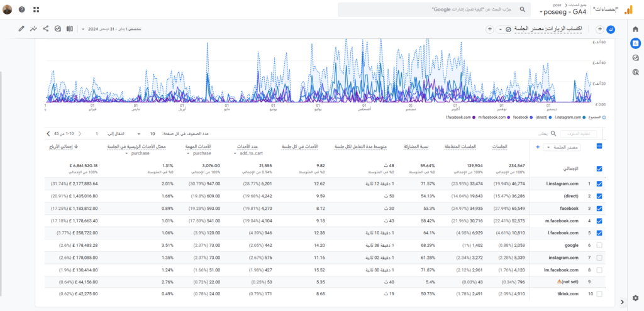Open the user account avatar
Screen dimensions: 644x311
click(7, 9)
